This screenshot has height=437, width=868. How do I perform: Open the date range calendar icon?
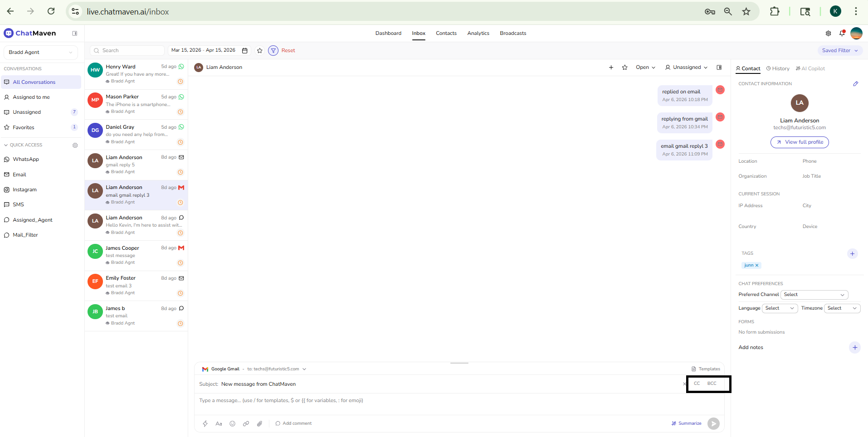point(244,50)
